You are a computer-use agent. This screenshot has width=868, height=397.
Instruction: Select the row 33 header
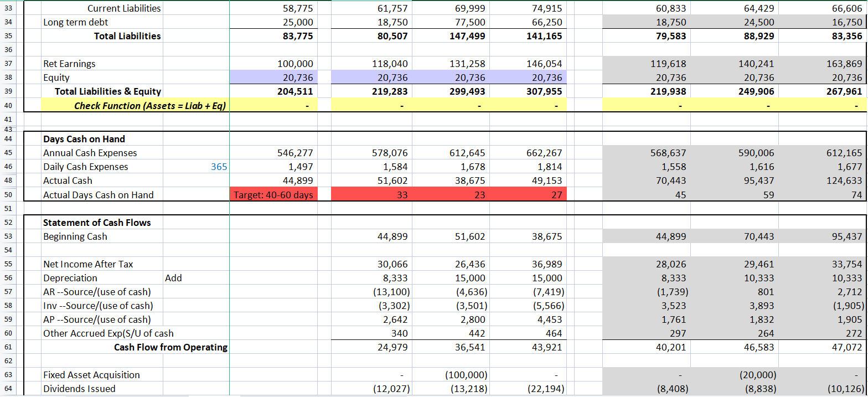pos(8,8)
